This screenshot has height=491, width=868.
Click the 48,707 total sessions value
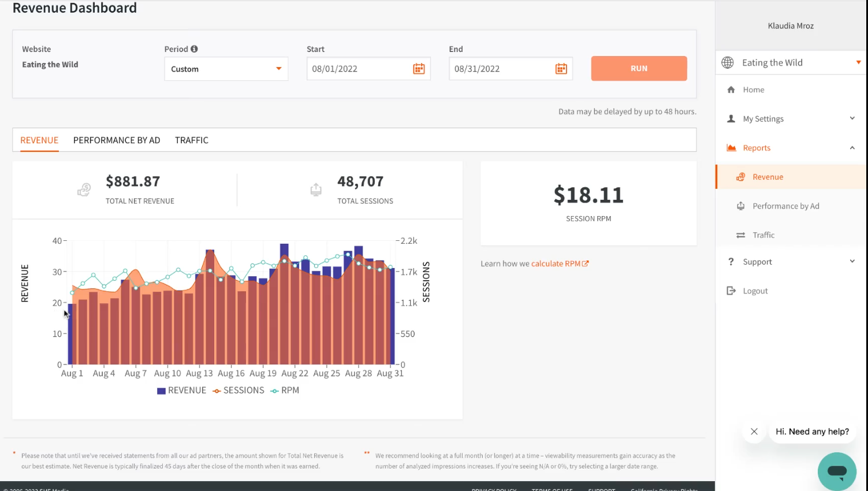point(360,181)
